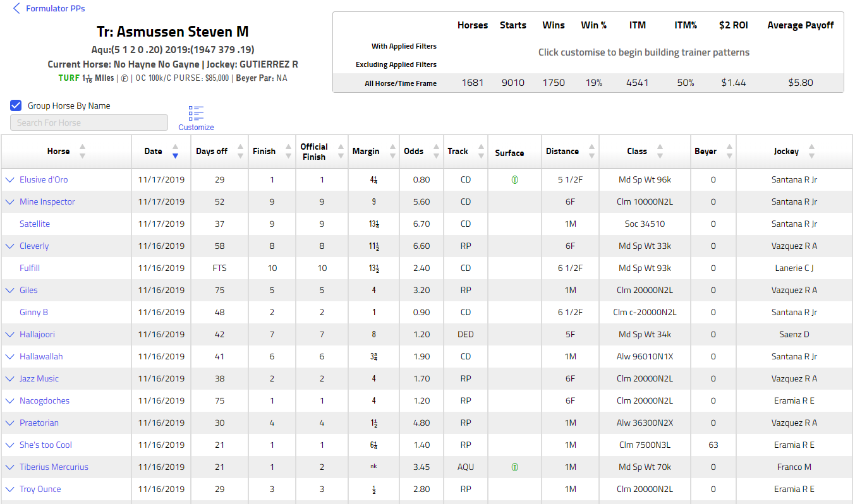Click the Search For Horse field
Image resolution: width=855 pixels, height=504 pixels.
pos(89,123)
